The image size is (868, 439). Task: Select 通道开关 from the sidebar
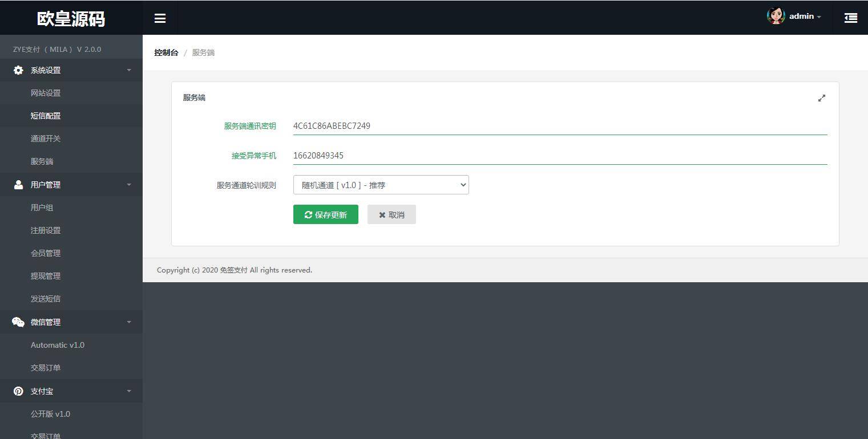(x=46, y=139)
